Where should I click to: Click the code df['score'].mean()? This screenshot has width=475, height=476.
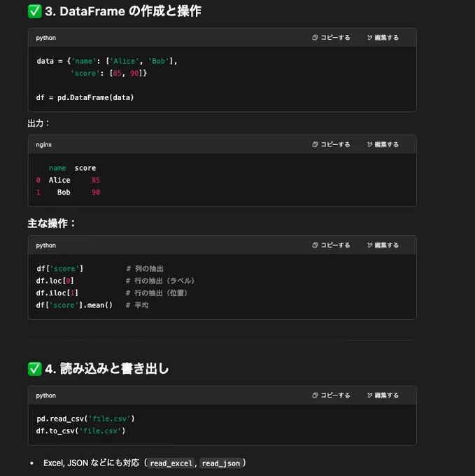[x=74, y=305]
